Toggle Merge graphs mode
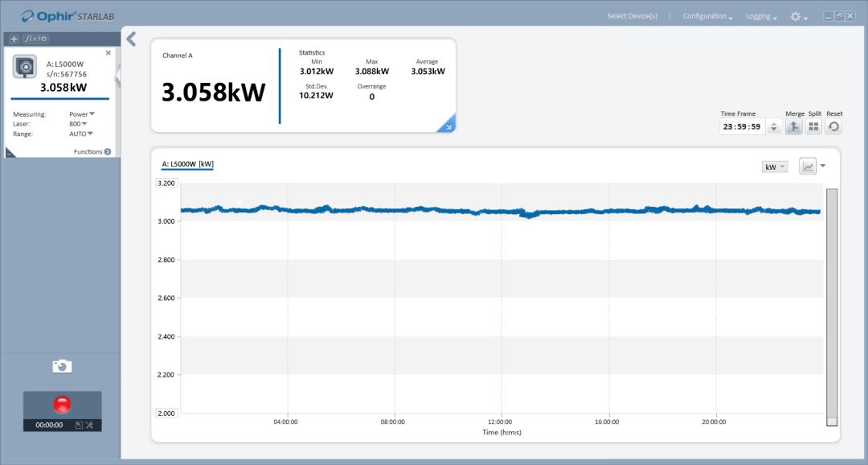This screenshot has height=465, width=868. [x=793, y=126]
